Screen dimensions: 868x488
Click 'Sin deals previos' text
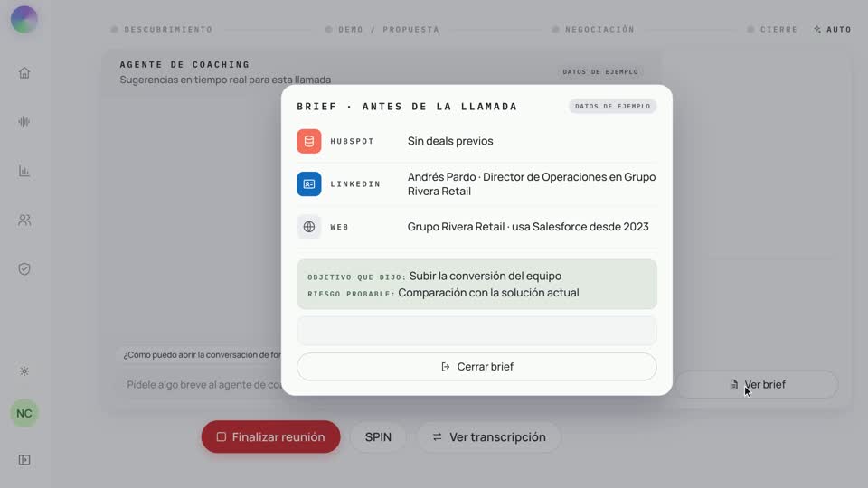tap(450, 141)
